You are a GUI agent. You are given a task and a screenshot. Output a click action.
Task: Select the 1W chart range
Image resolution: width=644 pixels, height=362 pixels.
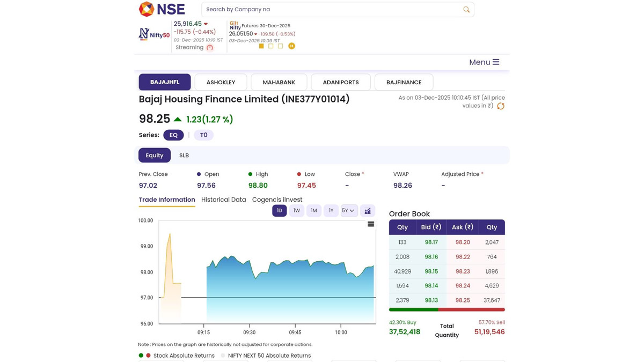pyautogui.click(x=296, y=211)
